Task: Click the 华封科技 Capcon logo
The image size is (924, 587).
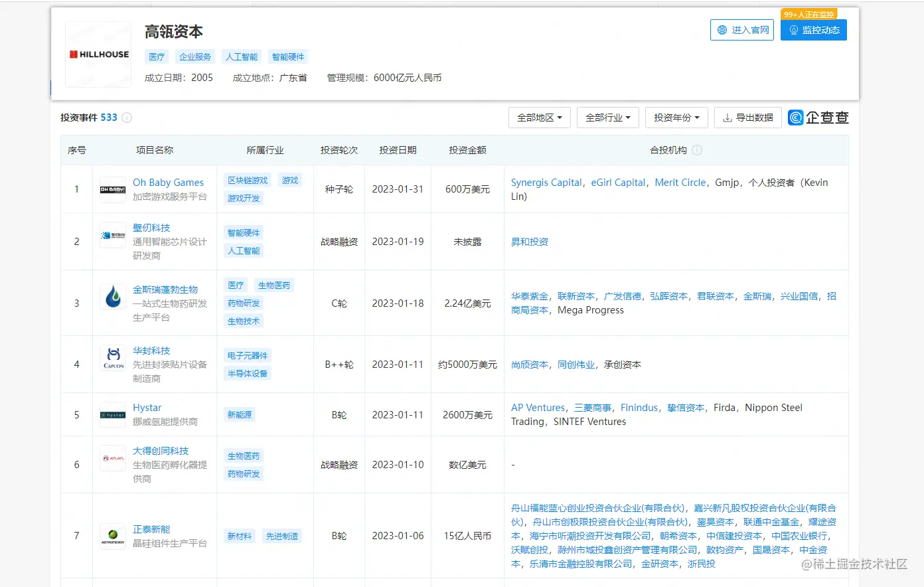Action: pos(113,358)
